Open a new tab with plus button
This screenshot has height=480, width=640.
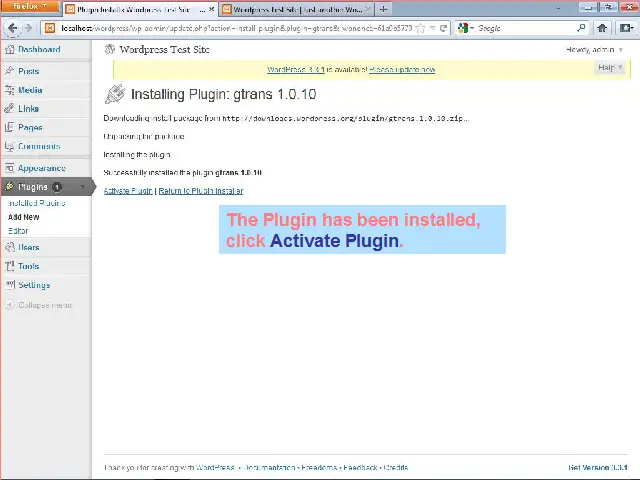383,9
